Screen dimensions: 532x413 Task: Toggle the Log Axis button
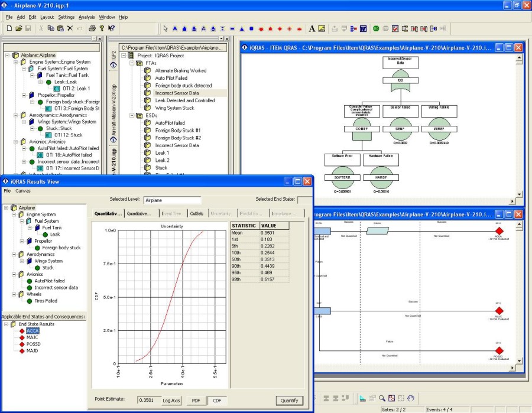171,401
